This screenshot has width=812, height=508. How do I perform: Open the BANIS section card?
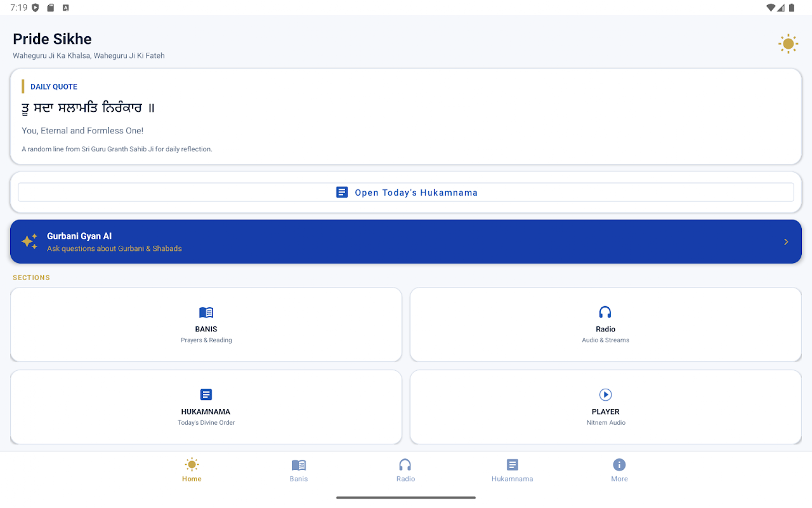click(x=206, y=324)
